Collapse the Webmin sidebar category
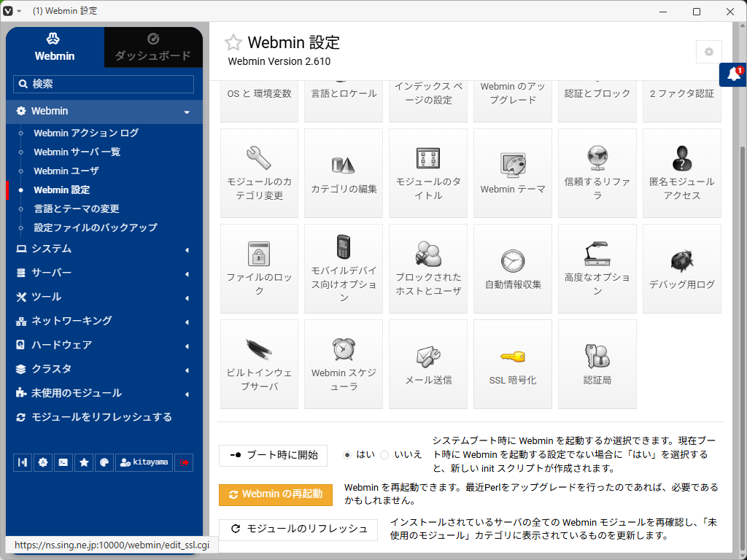The height and width of the screenshot is (560, 747). 104,112
